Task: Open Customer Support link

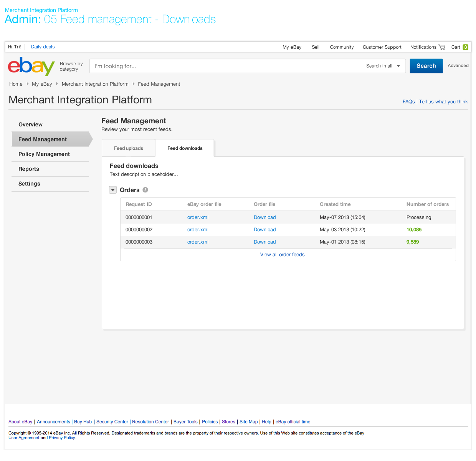Action: pos(382,47)
